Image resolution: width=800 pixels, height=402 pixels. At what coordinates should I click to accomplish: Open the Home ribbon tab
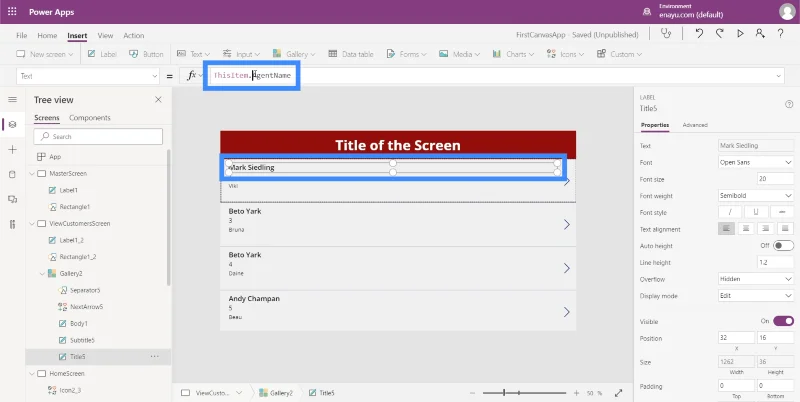pos(47,35)
